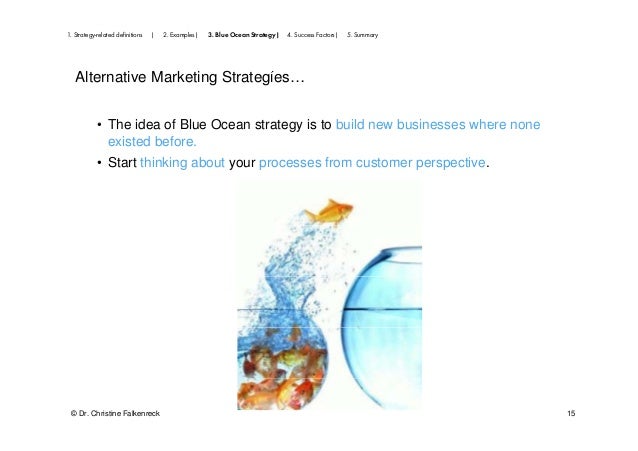Go to the 2. Examples section

coord(180,35)
